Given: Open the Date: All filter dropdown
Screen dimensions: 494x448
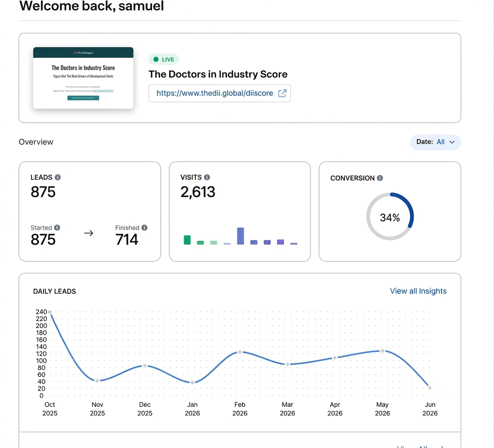Looking at the screenshot, I should coord(435,142).
